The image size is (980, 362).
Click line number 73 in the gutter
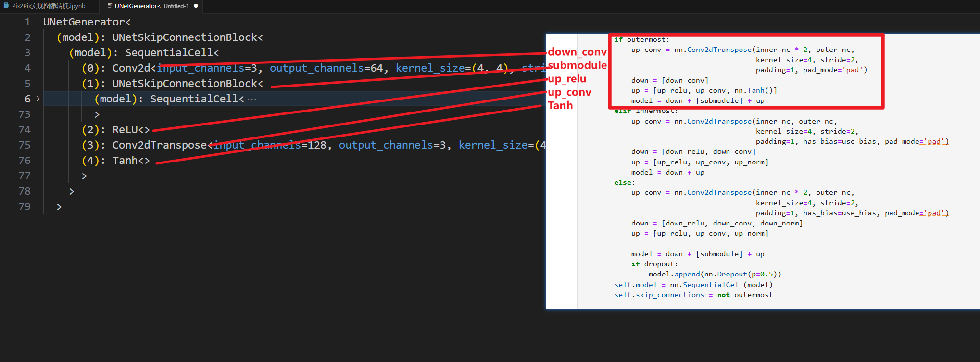(24, 114)
